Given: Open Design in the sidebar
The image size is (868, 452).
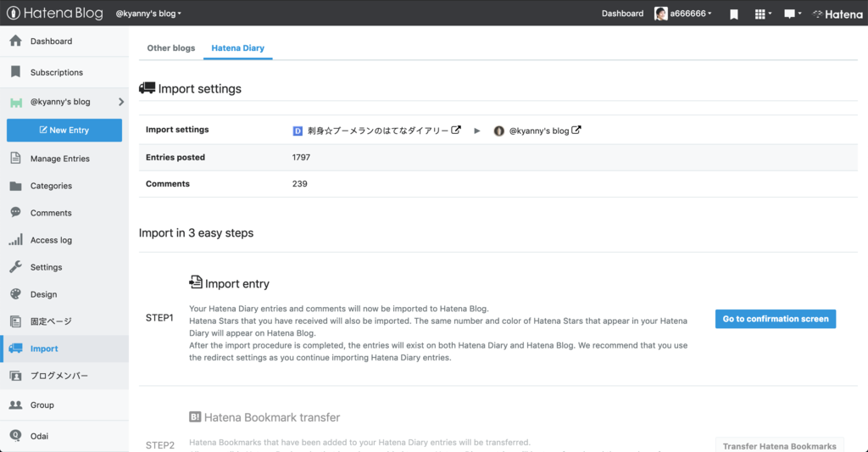Looking at the screenshot, I should tap(44, 294).
